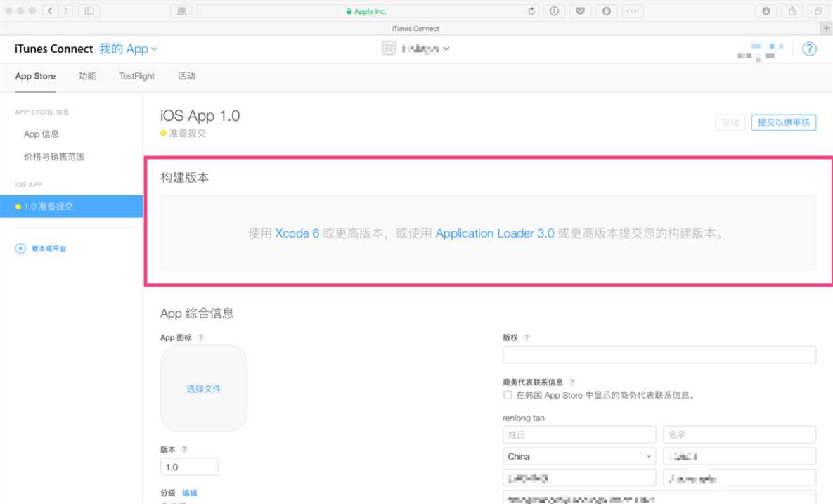This screenshot has width=833, height=504.
Task: Reload the page via the refresh icon
Action: click(531, 11)
